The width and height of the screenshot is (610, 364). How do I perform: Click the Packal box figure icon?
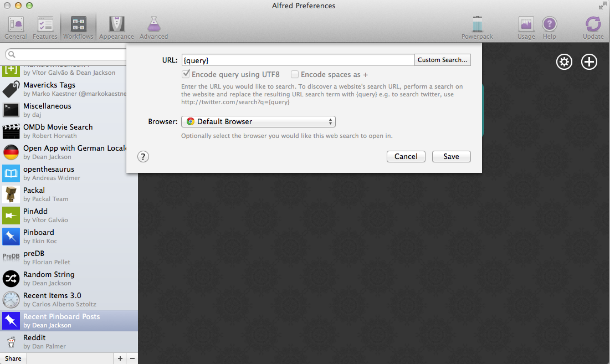[x=11, y=194]
